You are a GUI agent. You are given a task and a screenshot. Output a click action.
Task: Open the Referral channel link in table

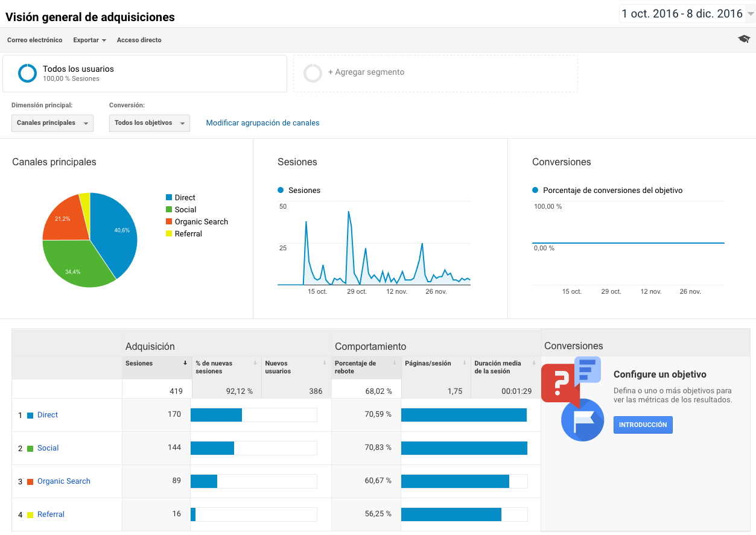(x=51, y=514)
